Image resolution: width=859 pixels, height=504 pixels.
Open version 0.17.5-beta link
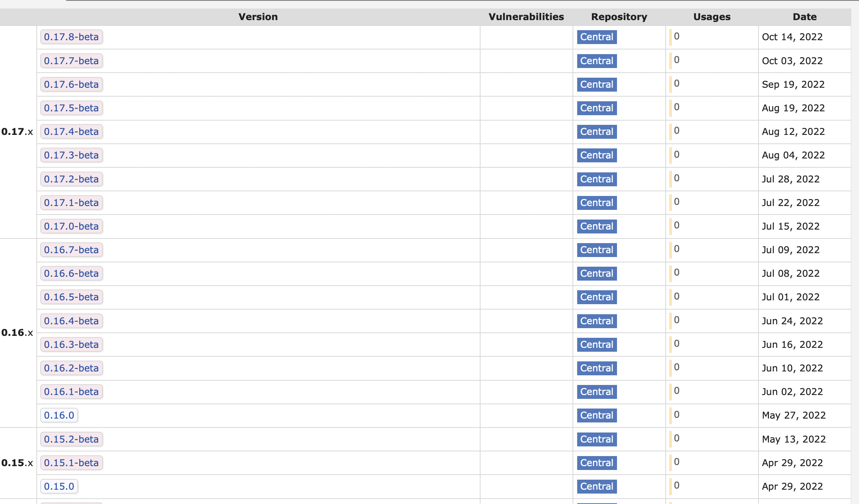point(71,108)
